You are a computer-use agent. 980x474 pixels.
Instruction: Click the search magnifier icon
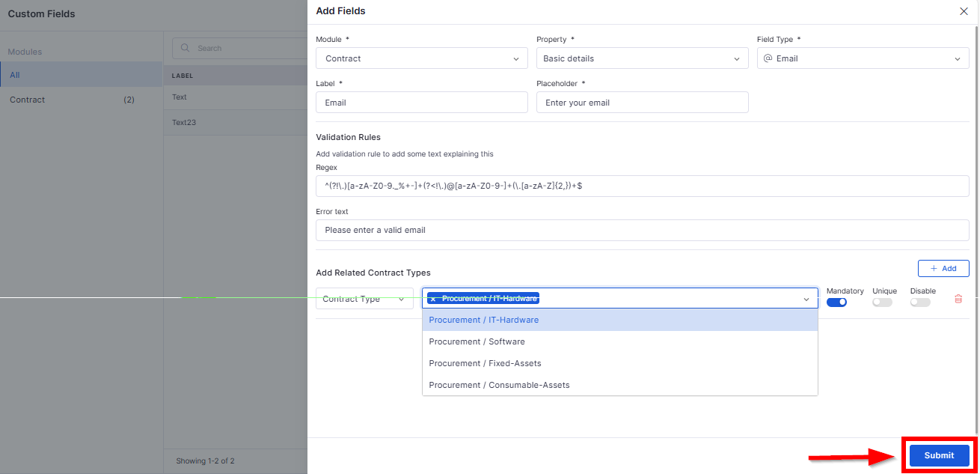186,48
